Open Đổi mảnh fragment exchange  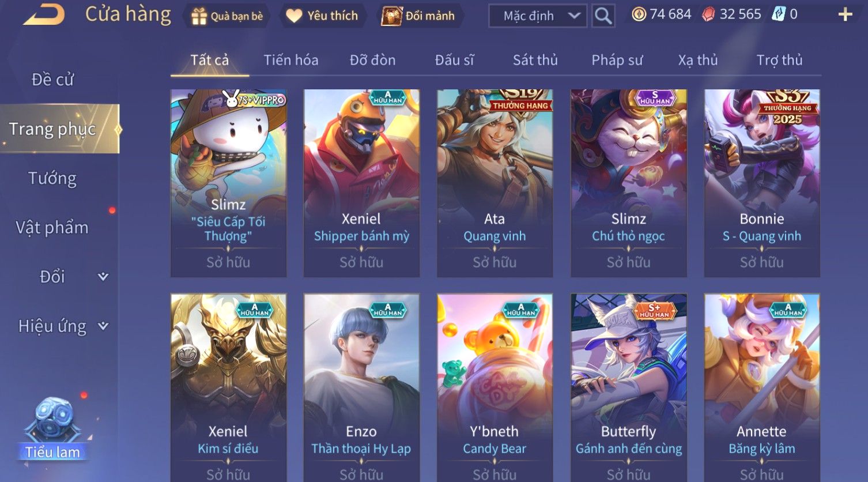[x=391, y=16]
